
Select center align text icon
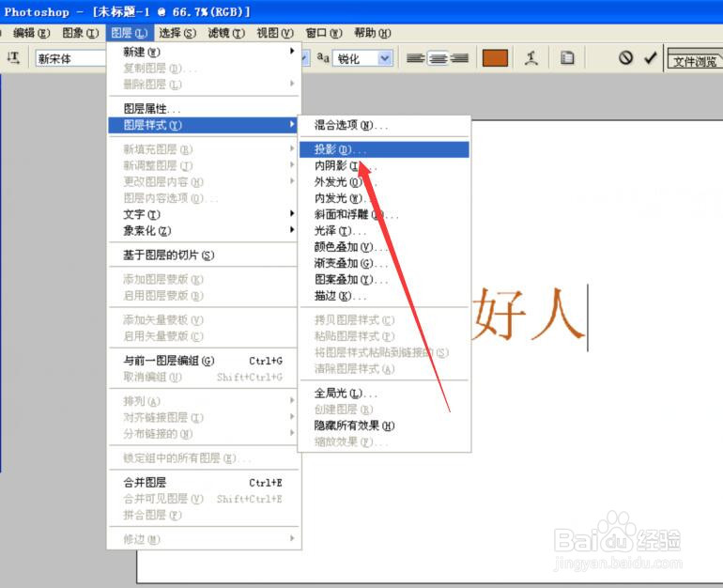[x=438, y=58]
